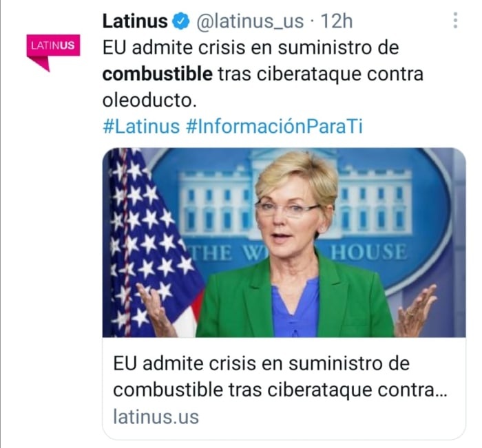Click the raised hand on photo's right

417,310
